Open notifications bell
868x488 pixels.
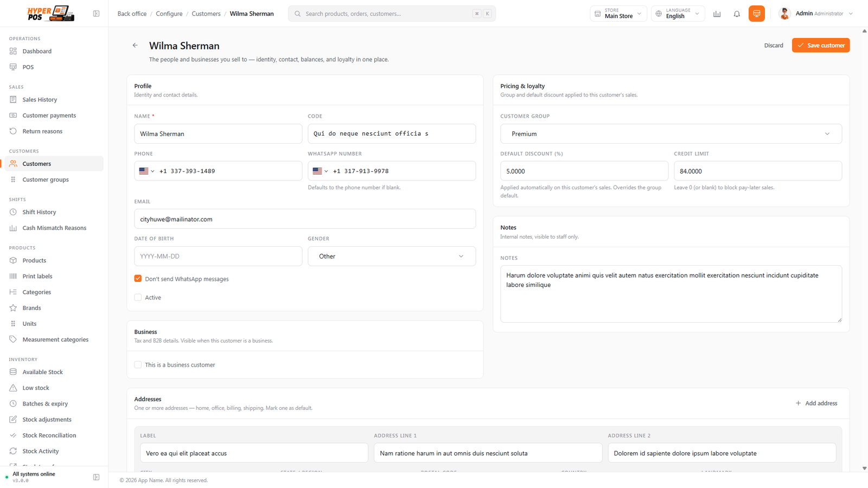(737, 14)
